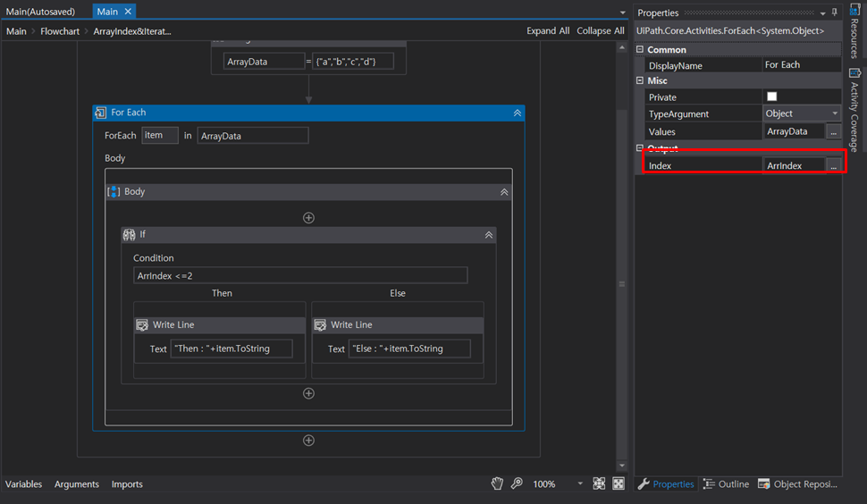Screen dimensions: 867x504
Task: Add activity via plus above If
Action: 308,218
